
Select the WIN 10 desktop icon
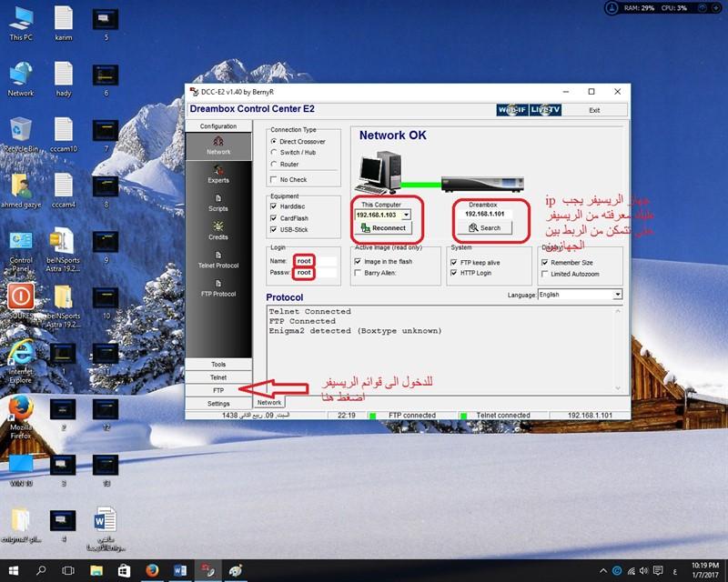pyautogui.click(x=21, y=471)
